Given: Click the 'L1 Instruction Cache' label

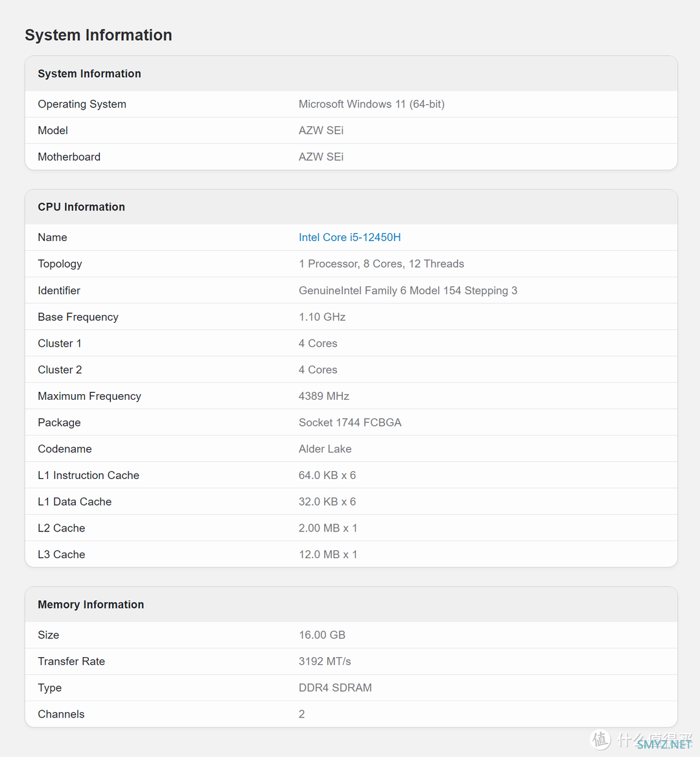Looking at the screenshot, I should (88, 476).
